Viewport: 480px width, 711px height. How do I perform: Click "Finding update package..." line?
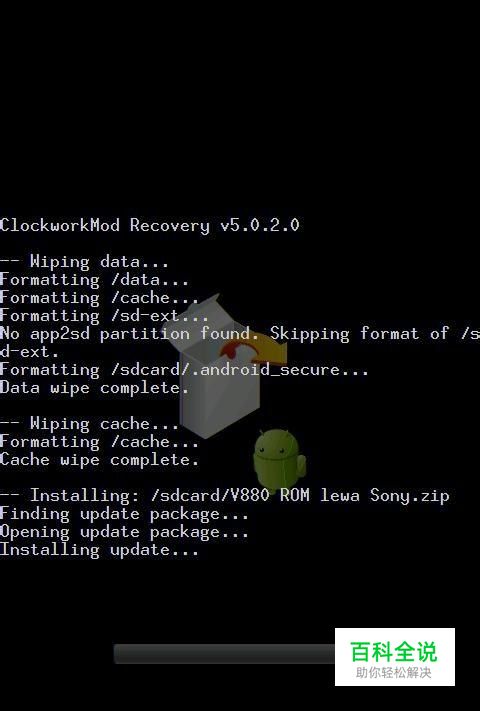click(x=124, y=514)
